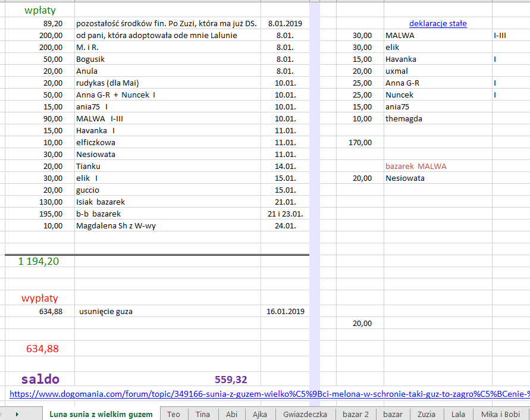Select the bazarek MALWA cell
This screenshot has height=420, width=530.
(x=416, y=167)
